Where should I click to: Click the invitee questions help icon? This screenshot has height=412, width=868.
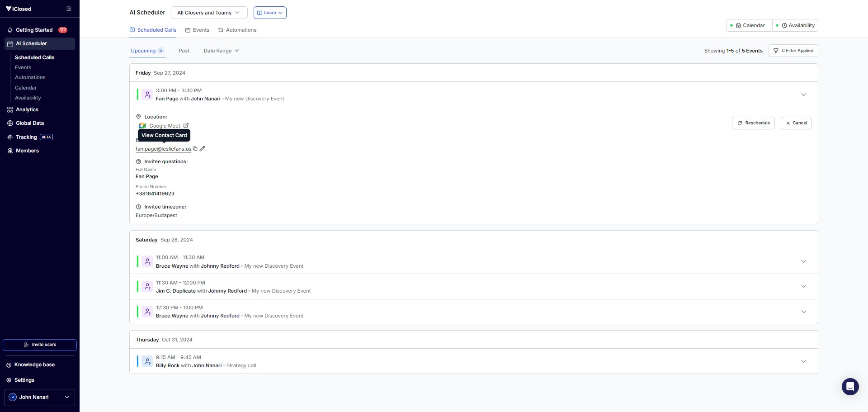[x=138, y=161]
